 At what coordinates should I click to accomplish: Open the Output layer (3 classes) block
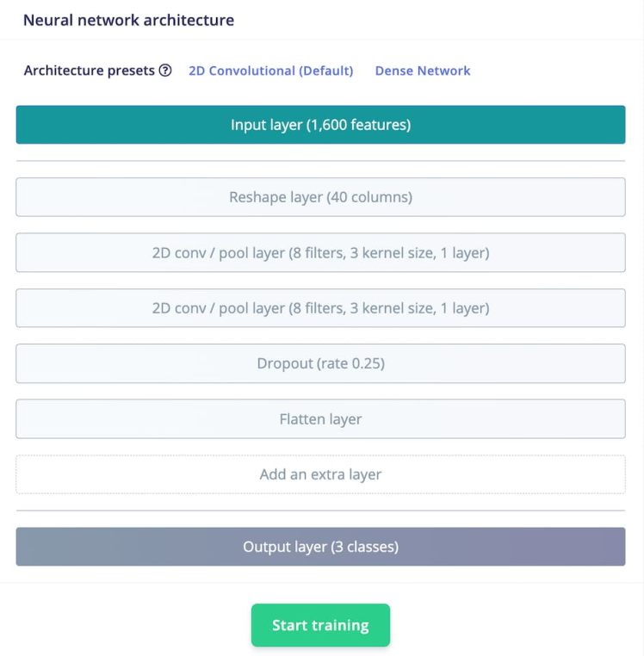(x=320, y=547)
